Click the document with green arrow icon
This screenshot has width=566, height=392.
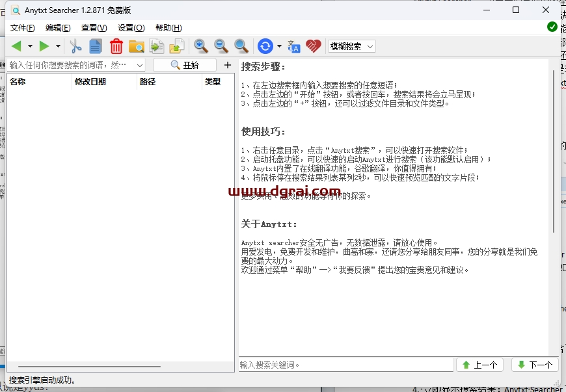157,46
